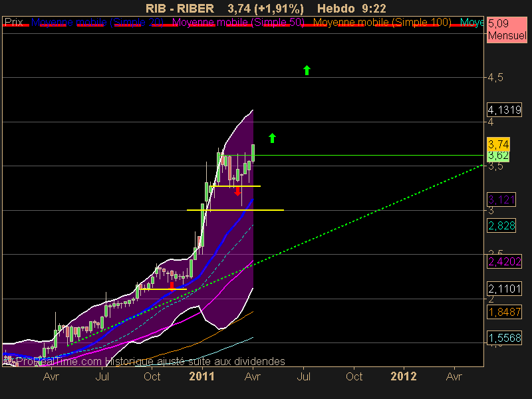
Task: Select the Prix legend label
Action: [x=13, y=23]
